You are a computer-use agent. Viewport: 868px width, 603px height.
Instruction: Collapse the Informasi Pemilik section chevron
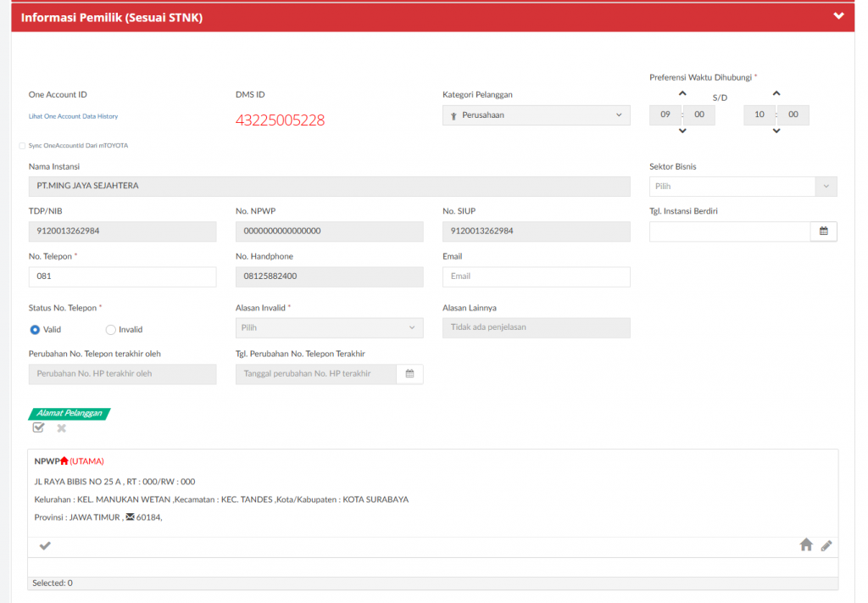point(838,16)
